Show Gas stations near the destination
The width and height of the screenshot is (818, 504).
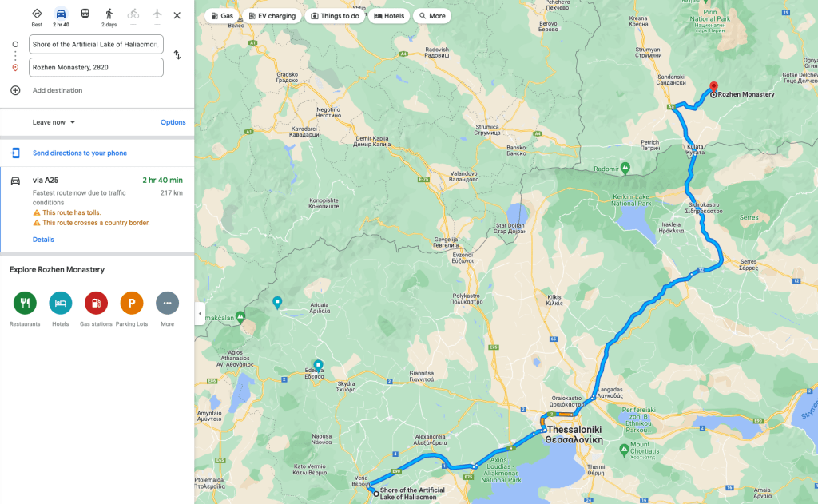(x=96, y=304)
